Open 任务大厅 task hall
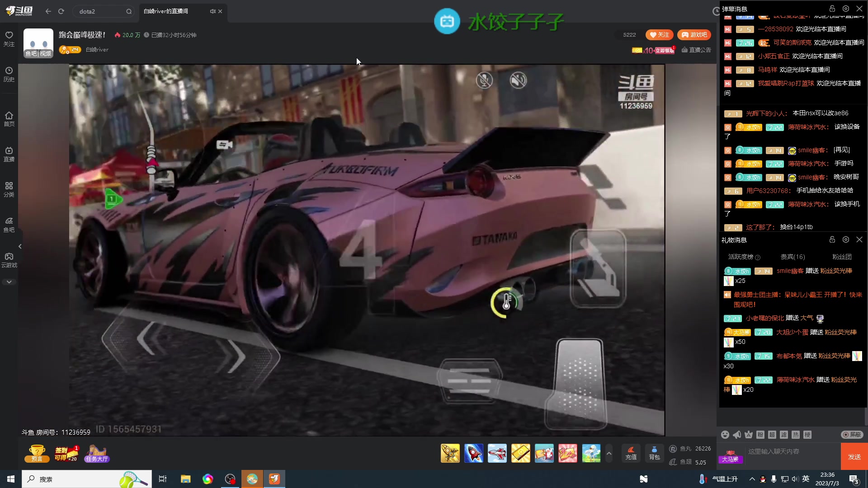 [97, 453]
